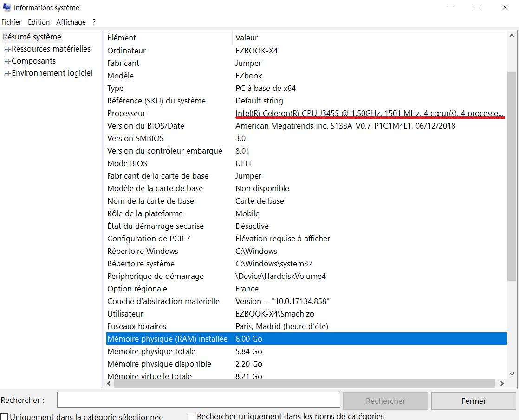Select the Référence (SKU) du système row
Screen dimensions: 519x420
[x=306, y=101]
